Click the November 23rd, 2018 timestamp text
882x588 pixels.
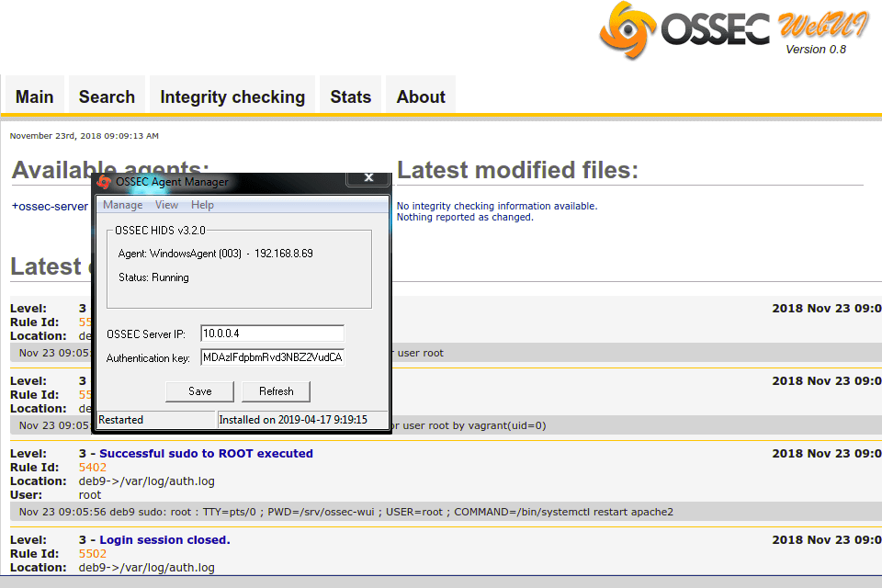[85, 136]
